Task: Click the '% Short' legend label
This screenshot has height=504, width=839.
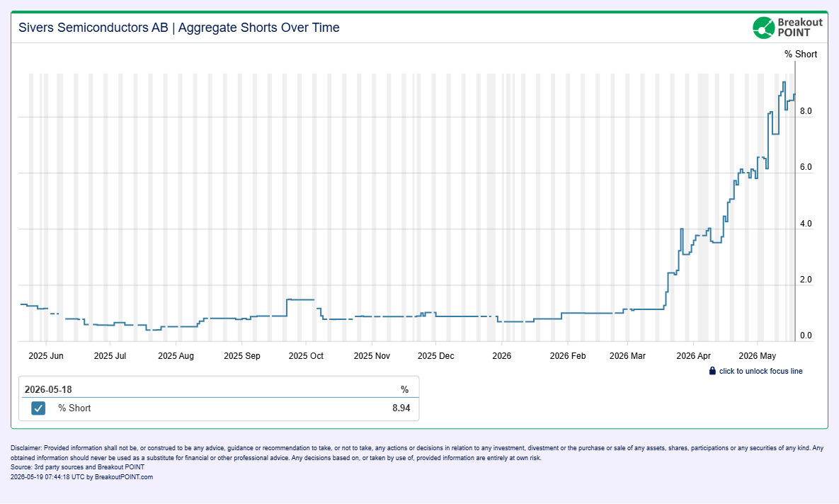Action: [x=74, y=408]
